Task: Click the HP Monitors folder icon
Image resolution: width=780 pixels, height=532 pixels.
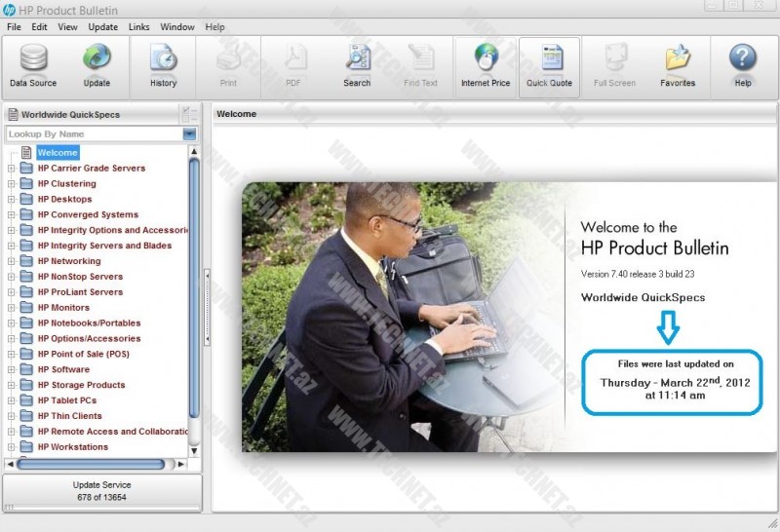Action: (x=26, y=307)
